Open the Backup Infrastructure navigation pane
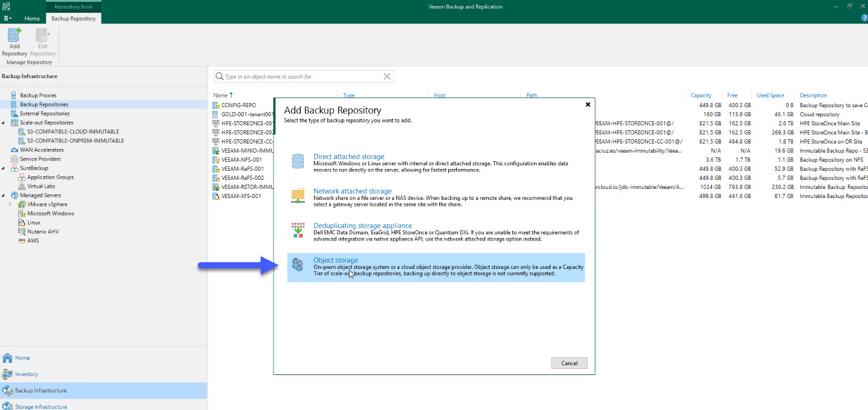This screenshot has width=868, height=410. (x=103, y=391)
